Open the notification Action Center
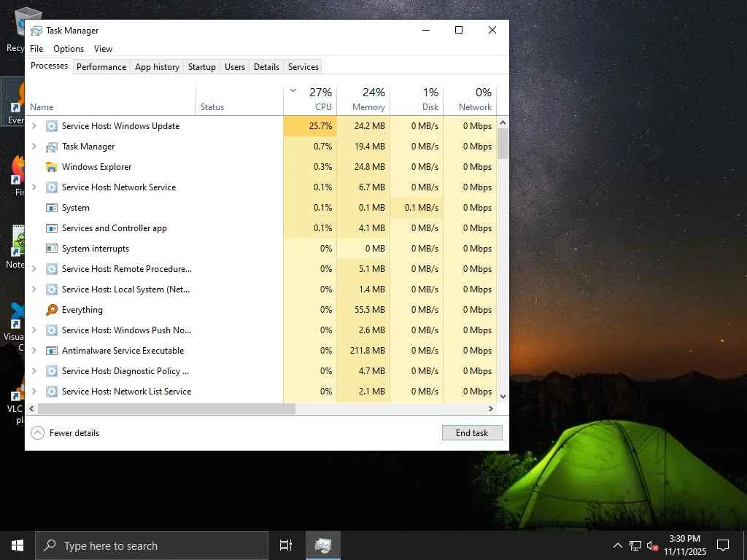747x560 pixels. tap(723, 545)
